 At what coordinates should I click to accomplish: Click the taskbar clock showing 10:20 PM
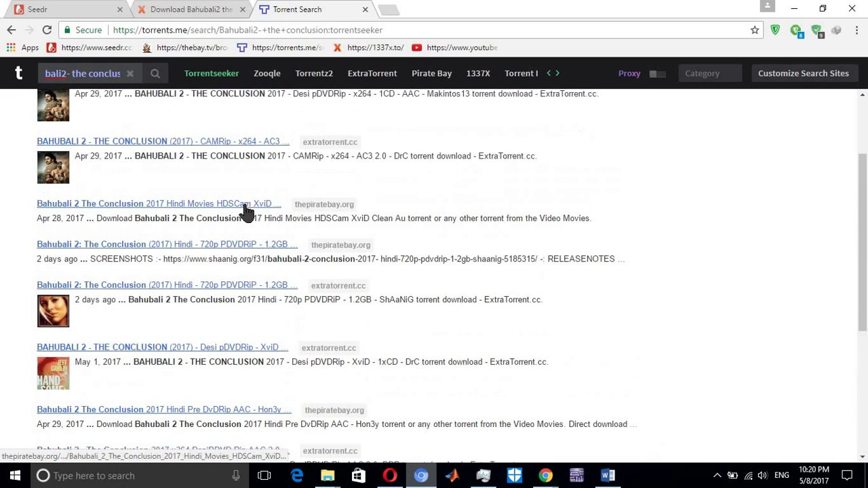[814, 476]
